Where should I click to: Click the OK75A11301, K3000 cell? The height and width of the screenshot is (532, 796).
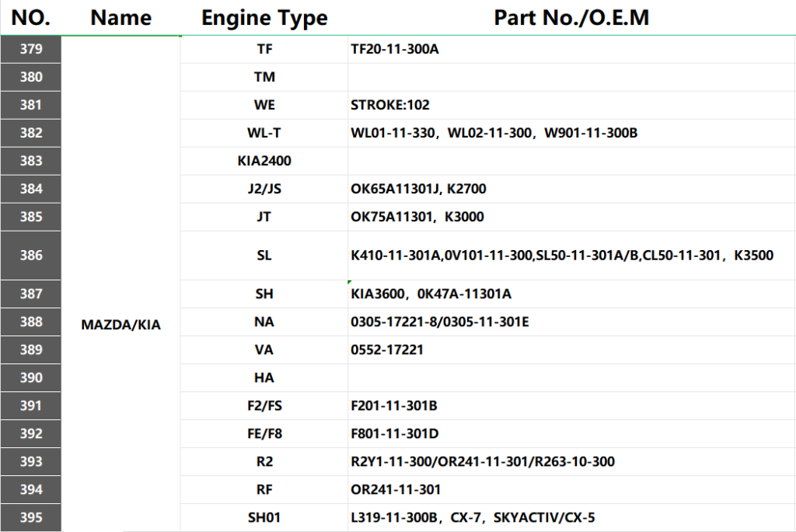coord(571,217)
